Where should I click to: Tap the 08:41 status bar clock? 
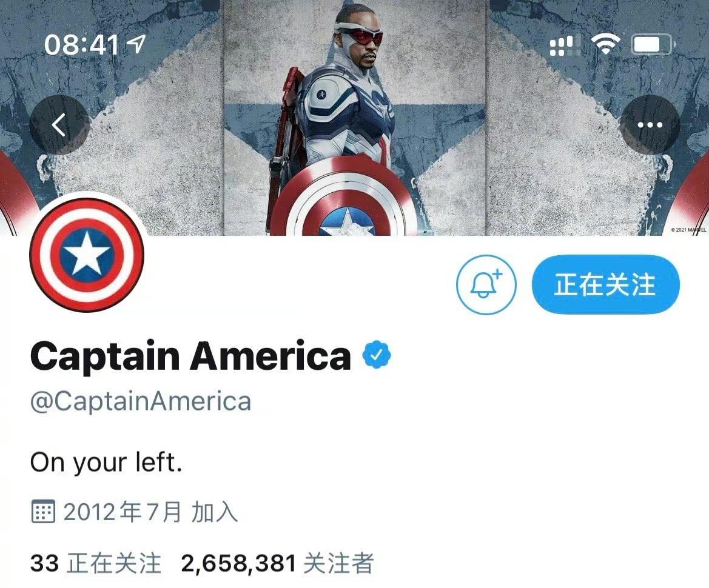(82, 45)
